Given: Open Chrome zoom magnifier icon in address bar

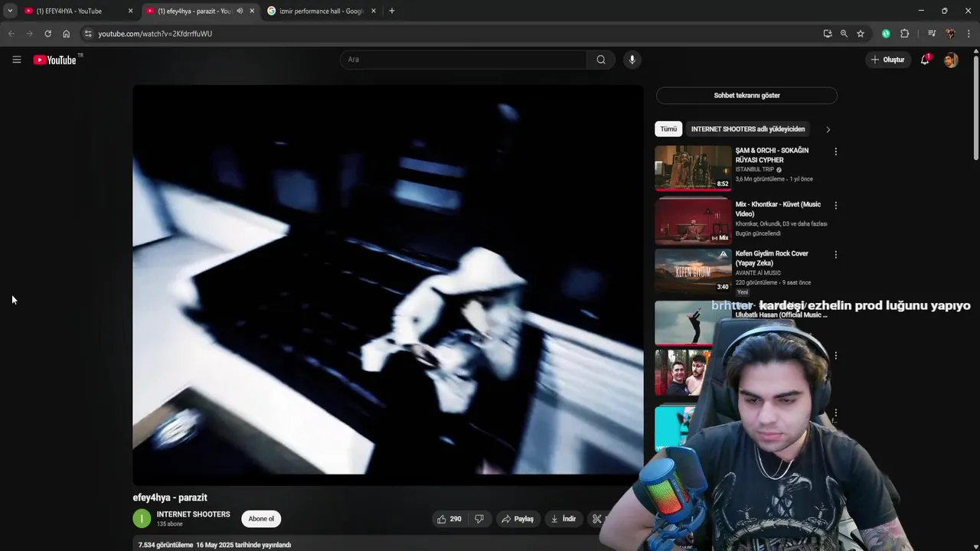Looking at the screenshot, I should click(x=844, y=34).
